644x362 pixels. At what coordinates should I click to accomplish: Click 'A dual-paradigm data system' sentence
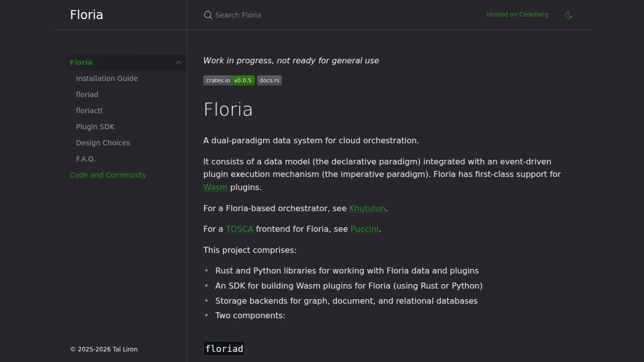tap(311, 140)
